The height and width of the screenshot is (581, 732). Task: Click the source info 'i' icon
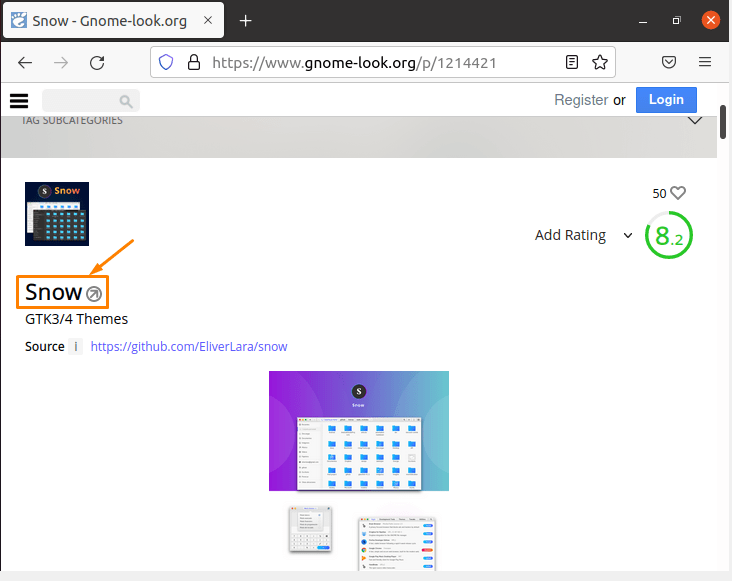pos(76,347)
